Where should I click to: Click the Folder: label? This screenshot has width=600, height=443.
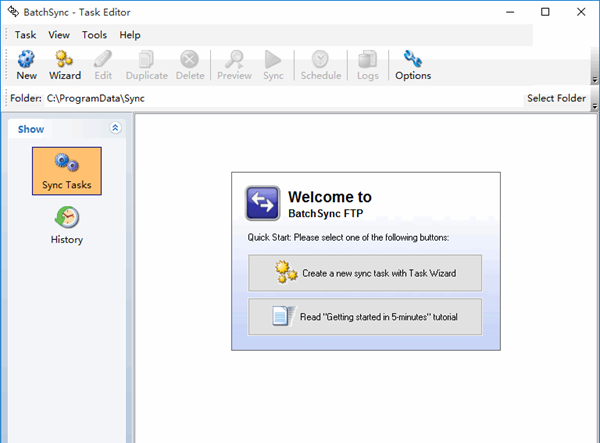(26, 98)
